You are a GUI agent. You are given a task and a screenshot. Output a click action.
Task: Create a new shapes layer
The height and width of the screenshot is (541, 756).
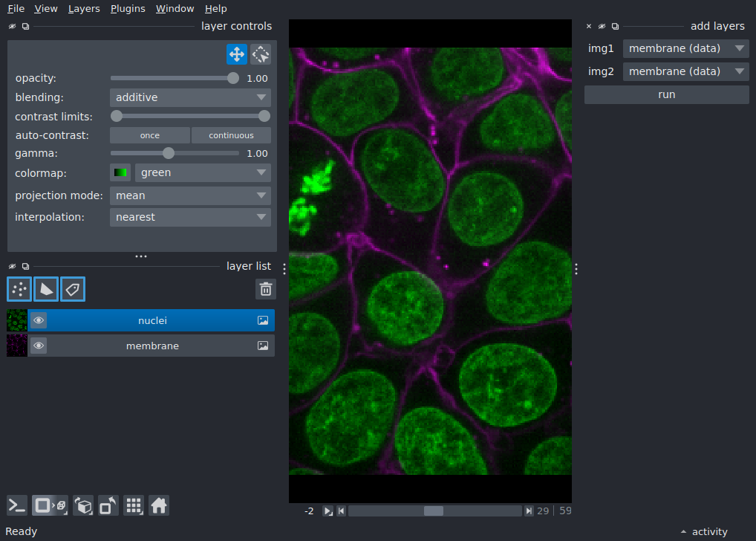46,289
